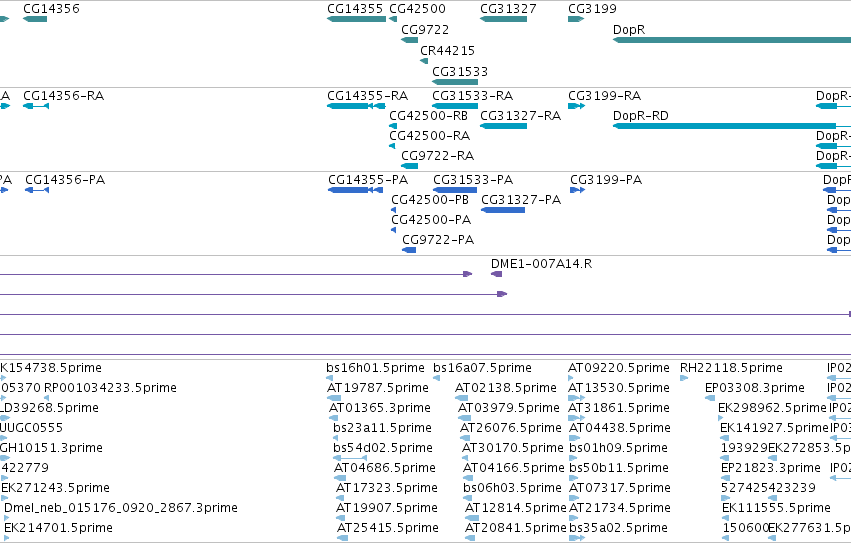Image resolution: width=851 pixels, height=543 pixels.
Task: Select the CG14356-RA transcript
Action: [x=36, y=106]
